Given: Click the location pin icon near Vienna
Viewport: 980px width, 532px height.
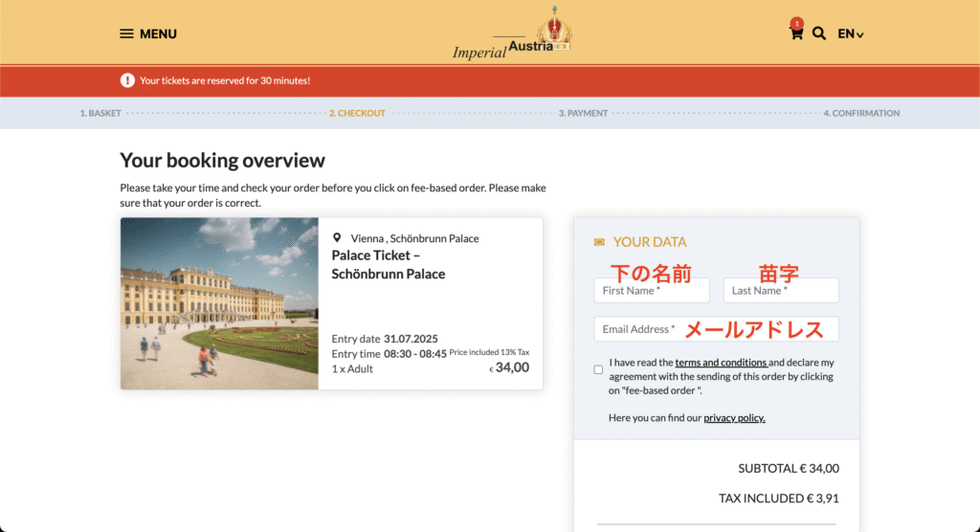Looking at the screenshot, I should coord(337,237).
